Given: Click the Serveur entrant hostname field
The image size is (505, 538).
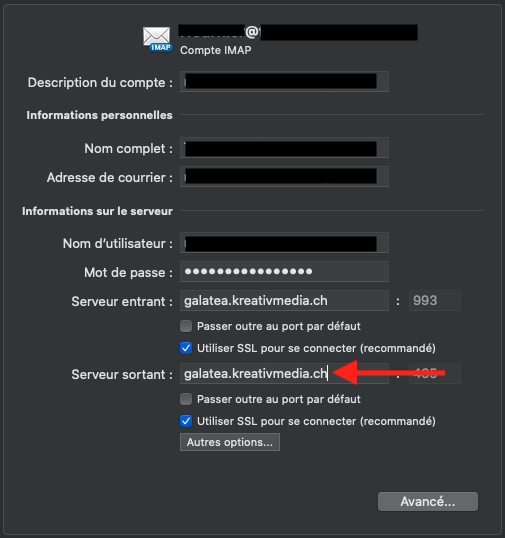Looking at the screenshot, I should (x=284, y=301).
